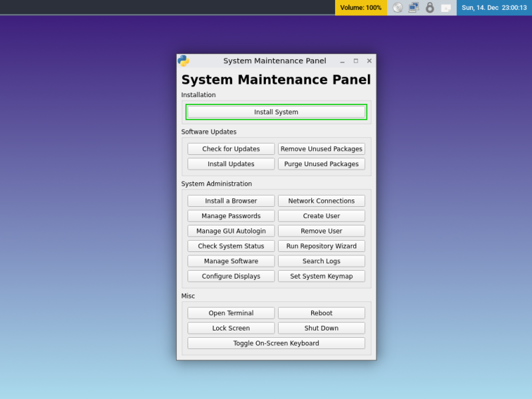Run Repository Wizard
The width and height of the screenshot is (532, 399).
[x=322, y=245]
